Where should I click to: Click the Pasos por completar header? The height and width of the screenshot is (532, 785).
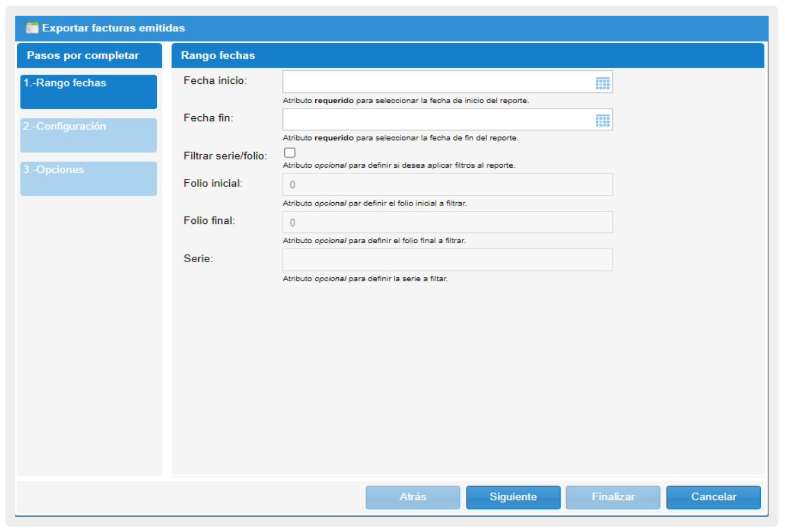pos(83,56)
